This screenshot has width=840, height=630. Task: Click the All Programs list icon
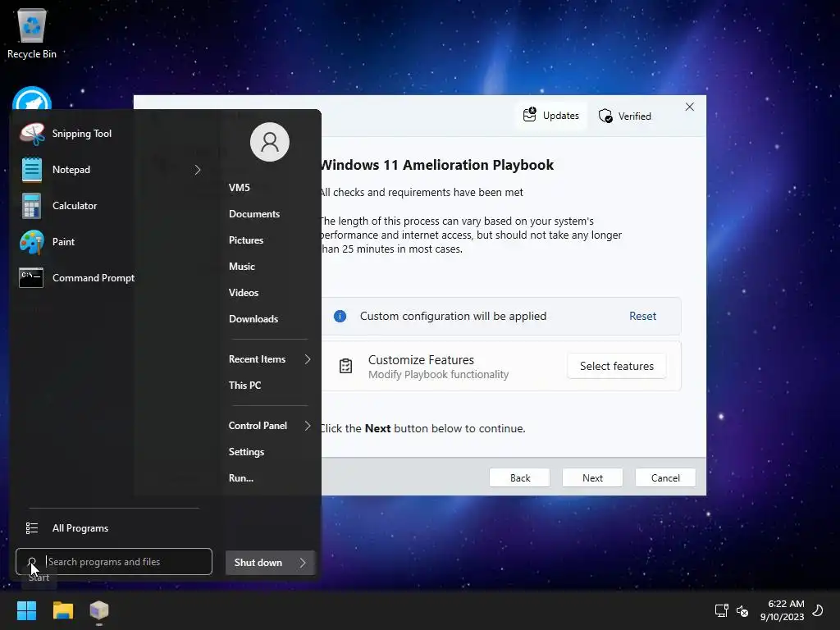pyautogui.click(x=32, y=528)
